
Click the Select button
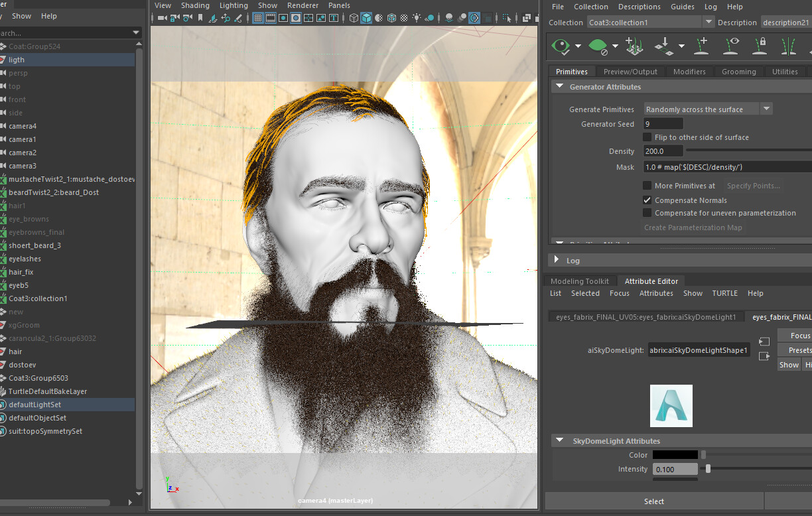tap(654, 501)
